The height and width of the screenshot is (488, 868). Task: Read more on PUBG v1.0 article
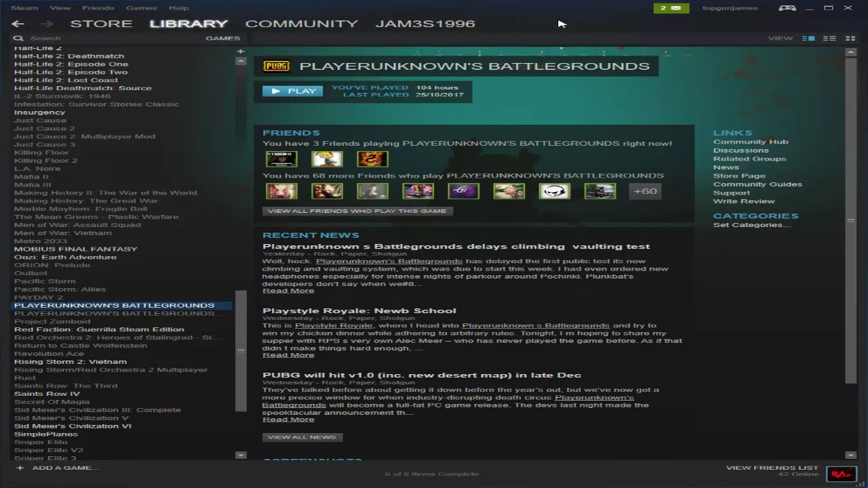288,420
